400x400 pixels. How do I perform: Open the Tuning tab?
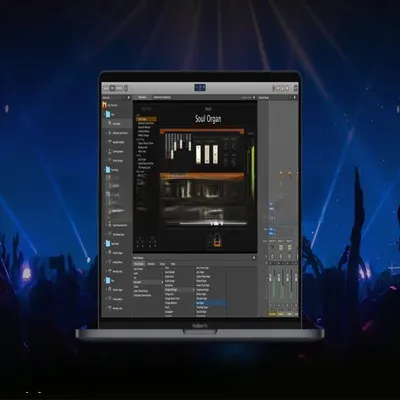(162, 264)
